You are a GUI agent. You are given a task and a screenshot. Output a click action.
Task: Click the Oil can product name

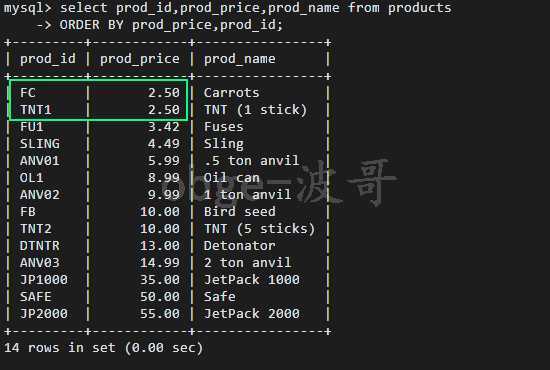pyautogui.click(x=232, y=177)
